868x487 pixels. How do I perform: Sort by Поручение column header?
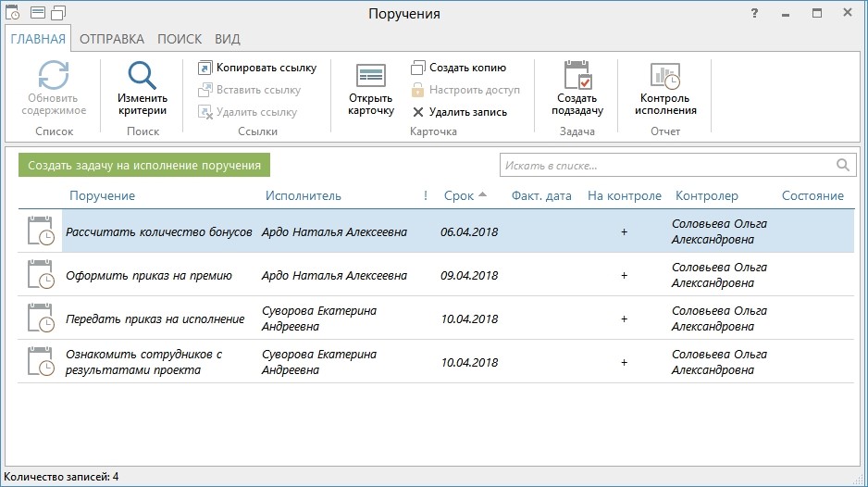pos(103,195)
